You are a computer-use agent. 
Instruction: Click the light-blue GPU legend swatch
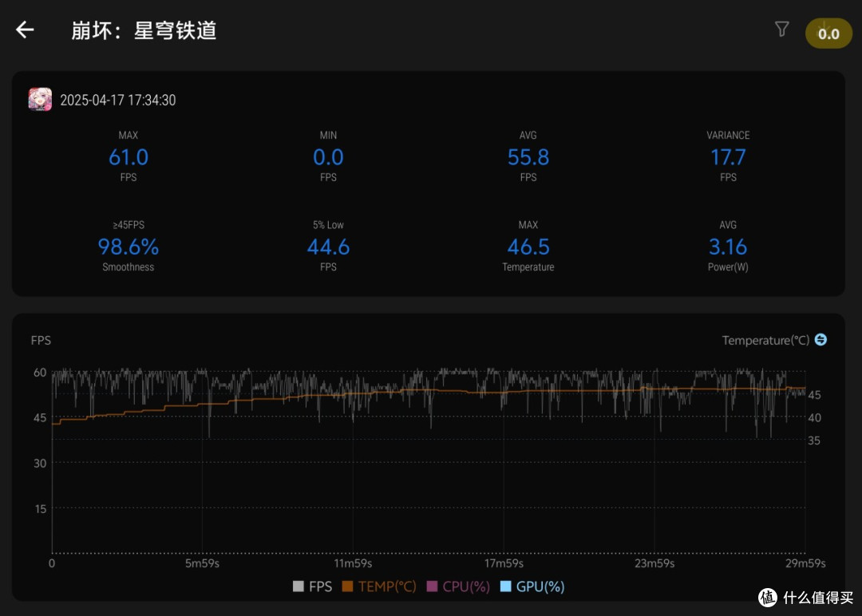click(x=506, y=586)
